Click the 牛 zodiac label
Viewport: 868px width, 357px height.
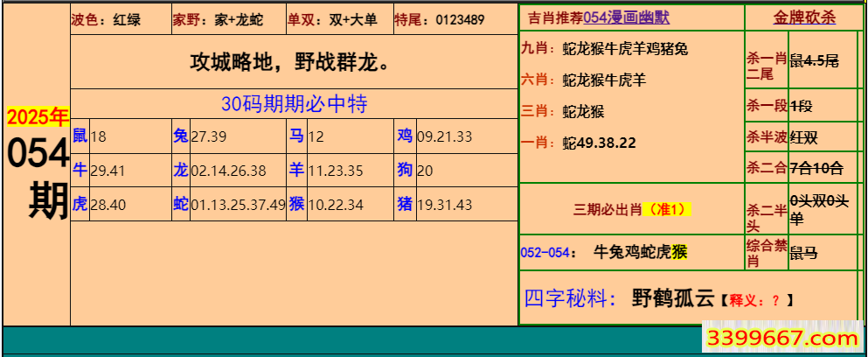(x=80, y=170)
